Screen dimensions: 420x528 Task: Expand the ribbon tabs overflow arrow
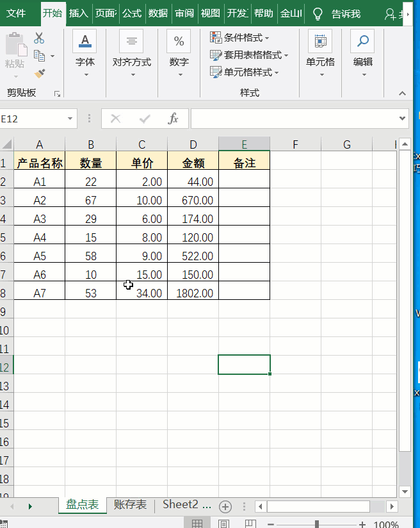(x=408, y=14)
